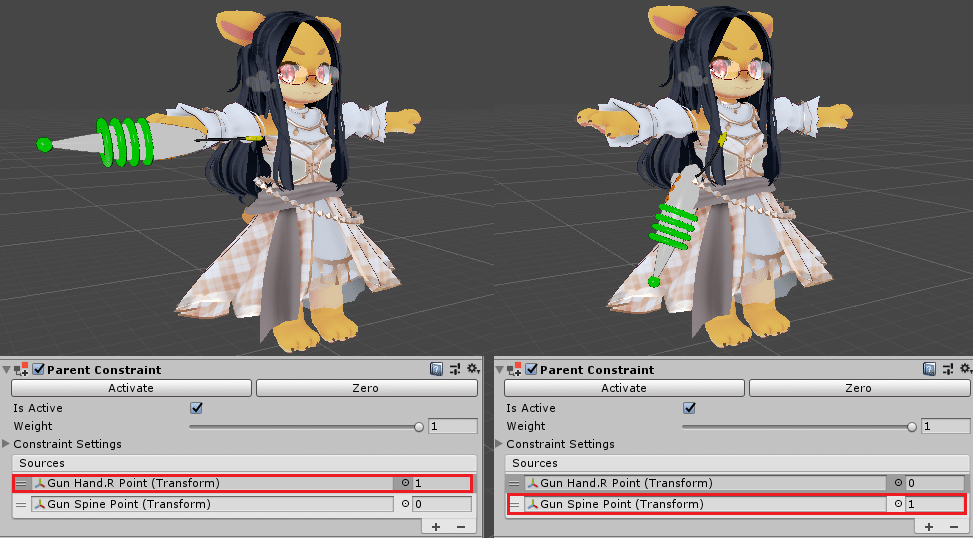Collapse Parent Constraint component in left inspector
This screenshot has width=973, height=538.
pyautogui.click(x=6, y=370)
